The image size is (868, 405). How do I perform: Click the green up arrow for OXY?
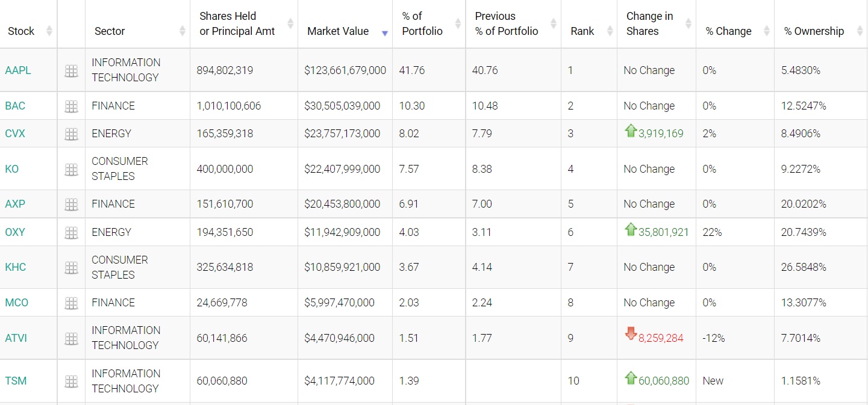(631, 229)
